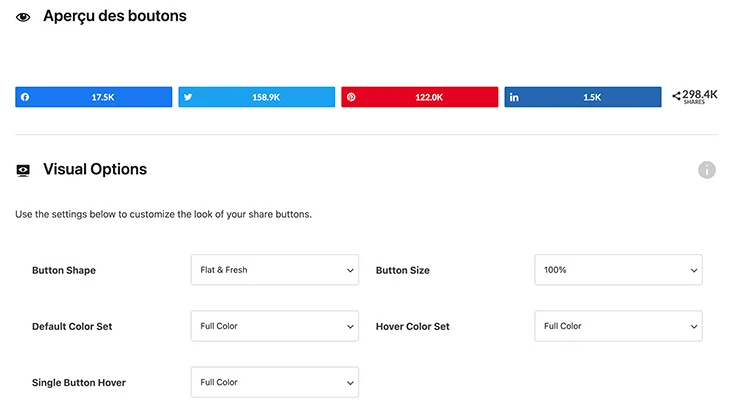Click the Visual Options section heading
Viewport: 730px width, 411px height.
click(95, 169)
